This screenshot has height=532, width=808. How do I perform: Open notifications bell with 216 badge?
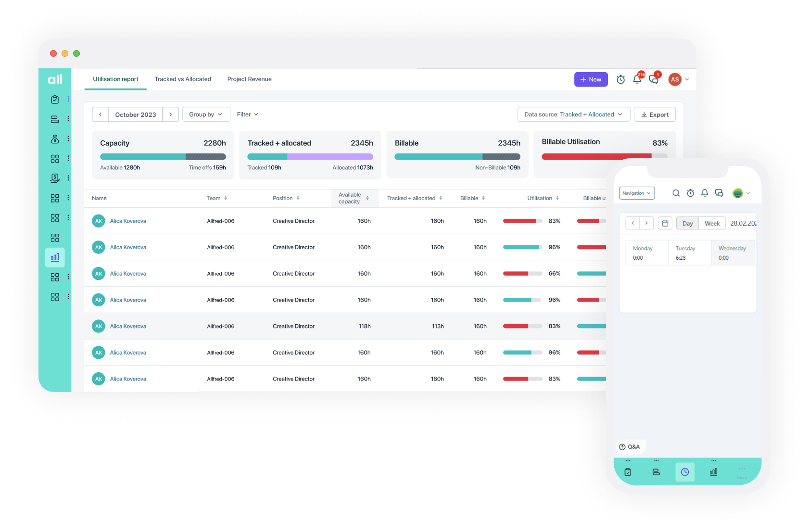tap(637, 79)
